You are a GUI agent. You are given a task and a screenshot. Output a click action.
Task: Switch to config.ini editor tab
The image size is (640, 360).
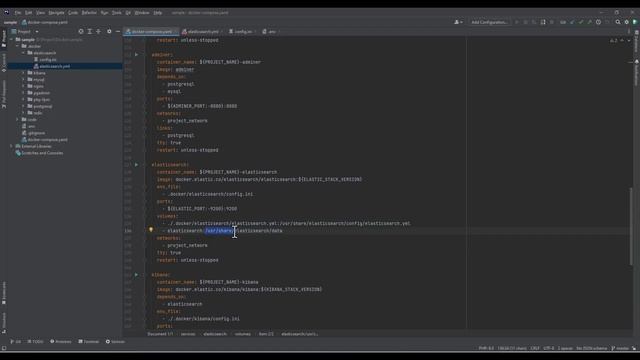(x=242, y=31)
